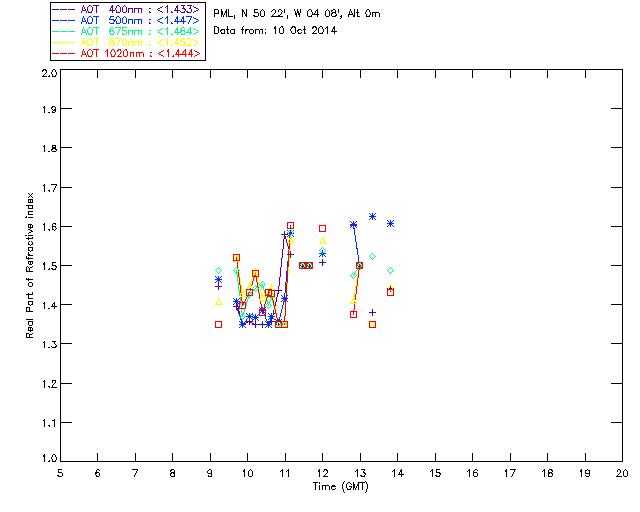The width and height of the screenshot is (640, 512).
Task: Click the AOT 400nm legend entry
Action: 126,9
